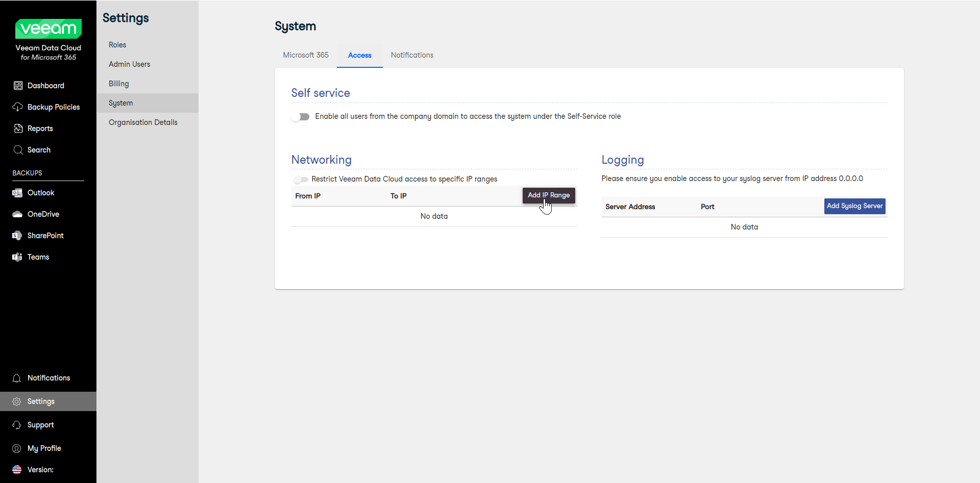The height and width of the screenshot is (483, 980).
Task: Click the Self service heading
Action: (321, 93)
